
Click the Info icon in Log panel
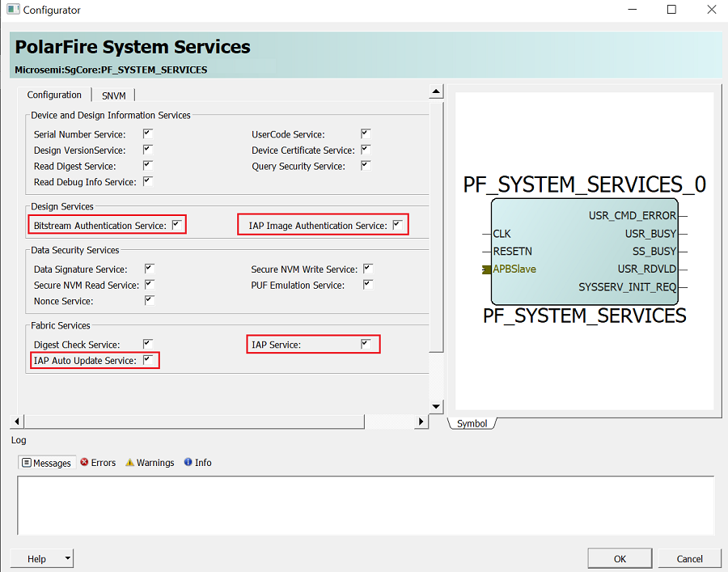pyautogui.click(x=188, y=463)
